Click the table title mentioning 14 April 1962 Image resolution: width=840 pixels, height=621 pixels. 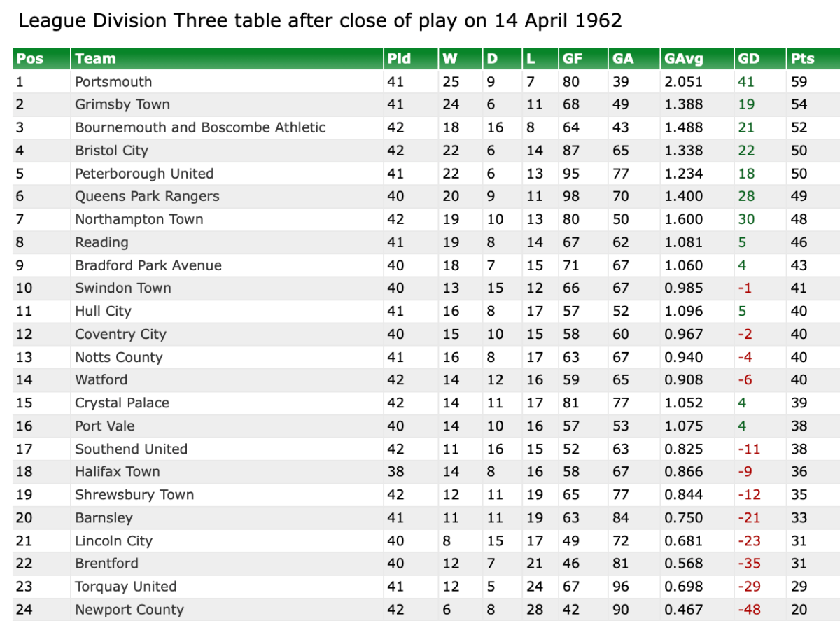[x=320, y=20]
